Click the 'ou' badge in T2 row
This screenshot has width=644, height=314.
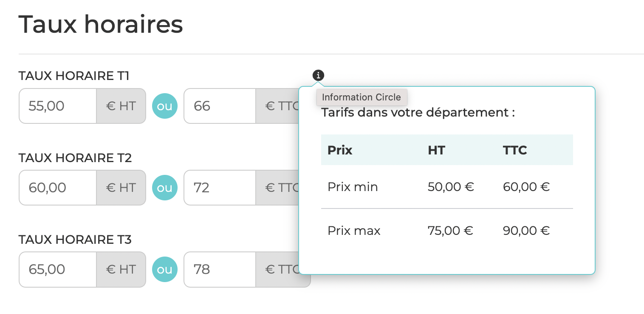165,188
